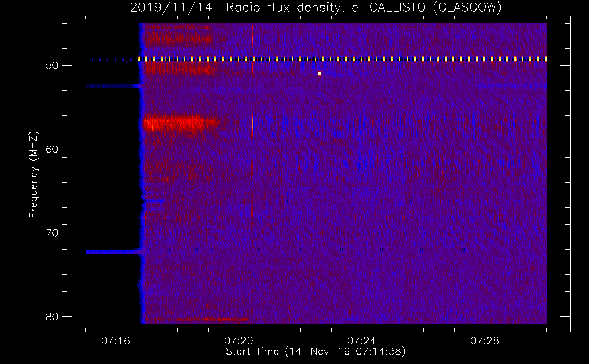Click the 07:28 time tick label
This screenshot has height=364, width=589.
pos(485,341)
